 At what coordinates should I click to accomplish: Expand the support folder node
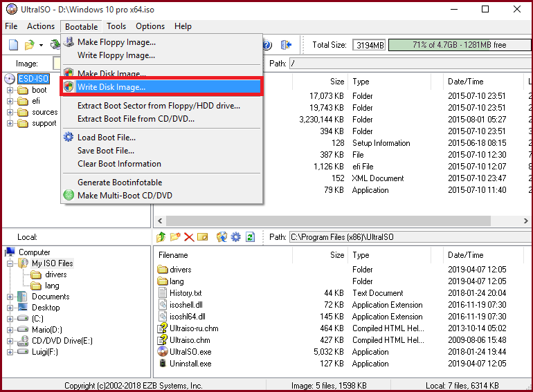[10, 124]
